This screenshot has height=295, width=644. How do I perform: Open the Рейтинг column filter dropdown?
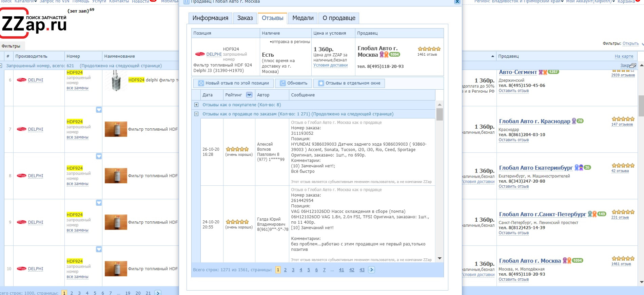(249, 95)
